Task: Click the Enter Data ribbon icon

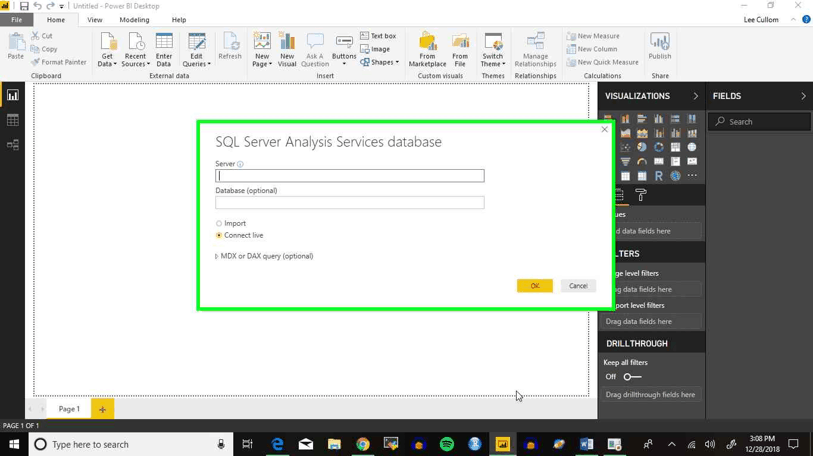Action: pos(164,50)
